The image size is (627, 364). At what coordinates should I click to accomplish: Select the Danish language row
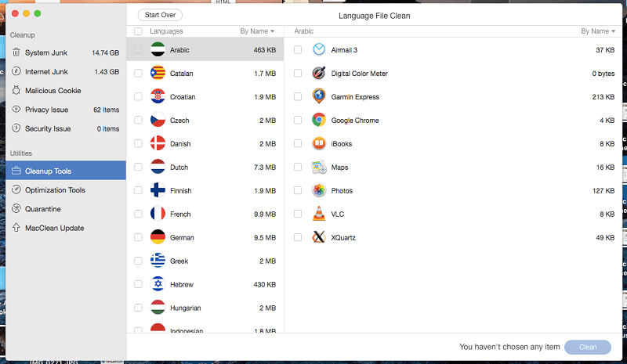coord(205,144)
